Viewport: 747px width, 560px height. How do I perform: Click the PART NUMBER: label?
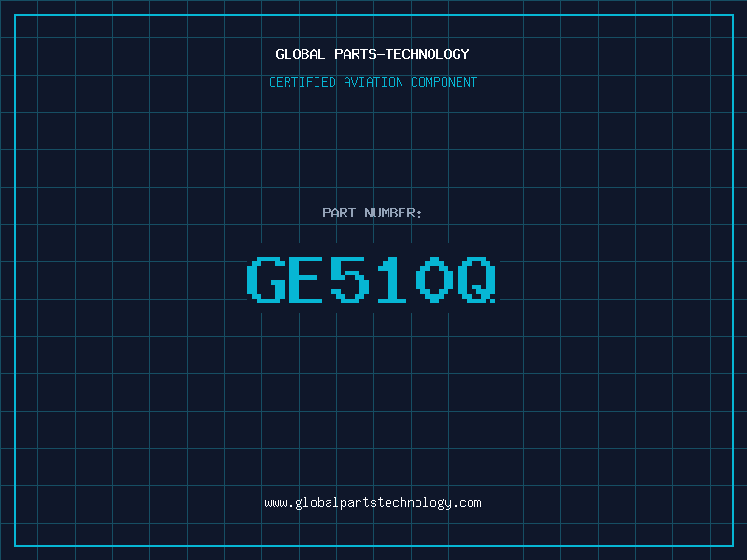pos(373,213)
